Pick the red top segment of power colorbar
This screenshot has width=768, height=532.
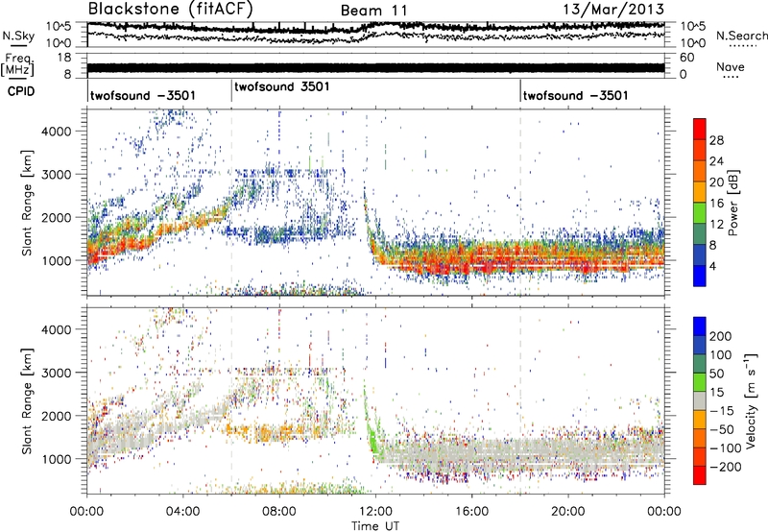pyautogui.click(x=700, y=130)
